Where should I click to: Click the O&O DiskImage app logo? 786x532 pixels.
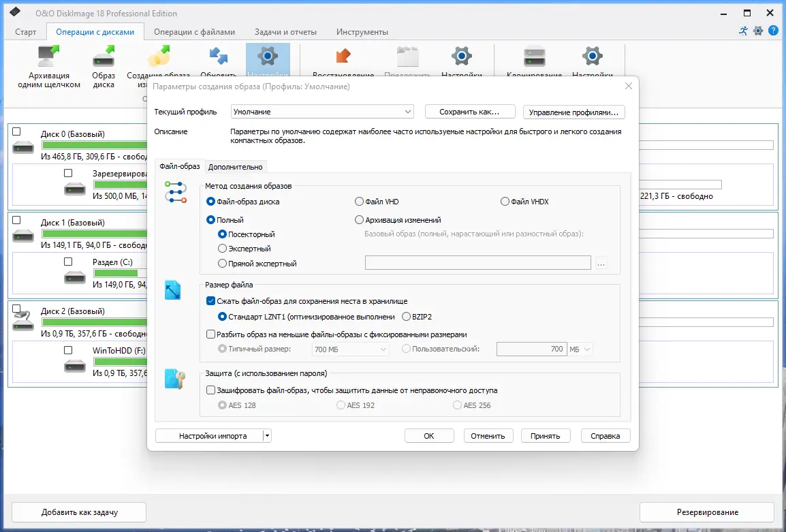(15, 12)
